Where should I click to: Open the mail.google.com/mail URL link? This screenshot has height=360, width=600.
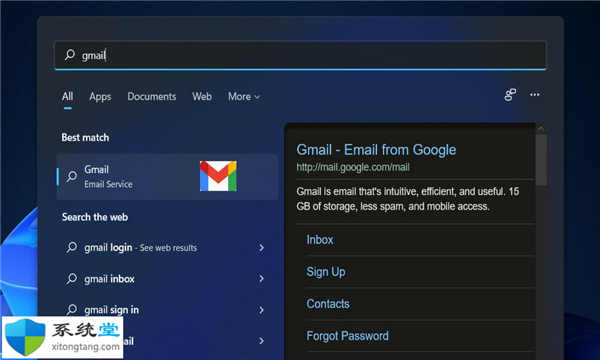pos(353,167)
